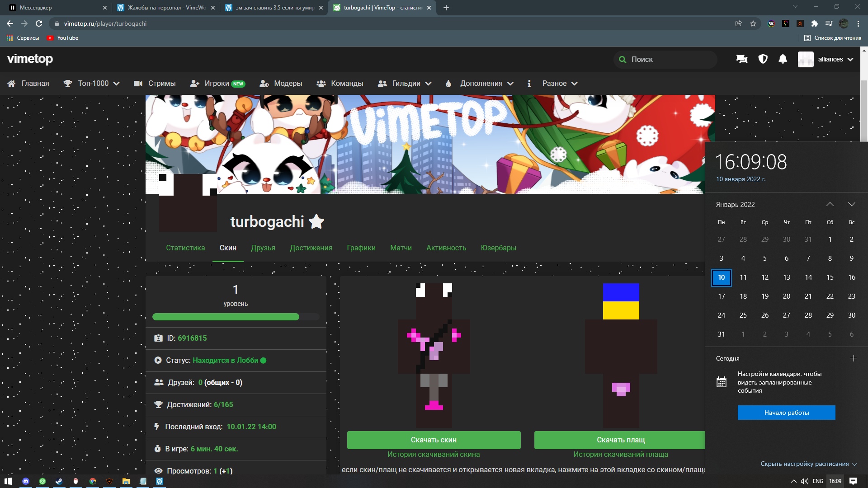Click the Скачать скин button
The height and width of the screenshot is (488, 868).
434,440
